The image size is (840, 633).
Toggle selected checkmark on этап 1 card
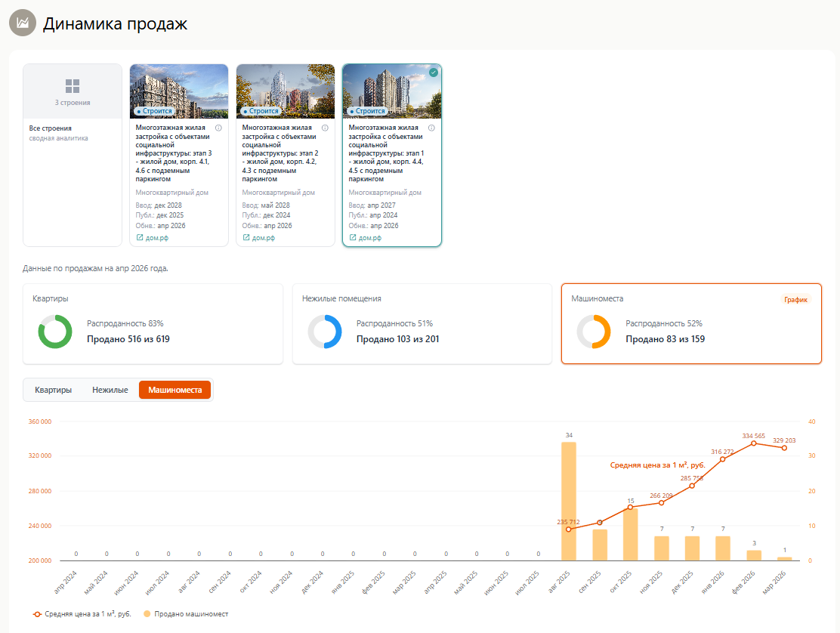click(433, 73)
